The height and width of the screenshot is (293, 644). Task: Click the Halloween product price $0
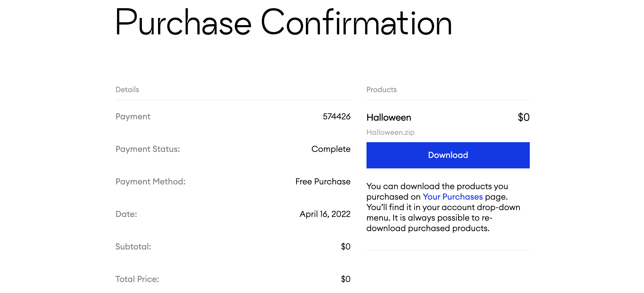(x=524, y=117)
